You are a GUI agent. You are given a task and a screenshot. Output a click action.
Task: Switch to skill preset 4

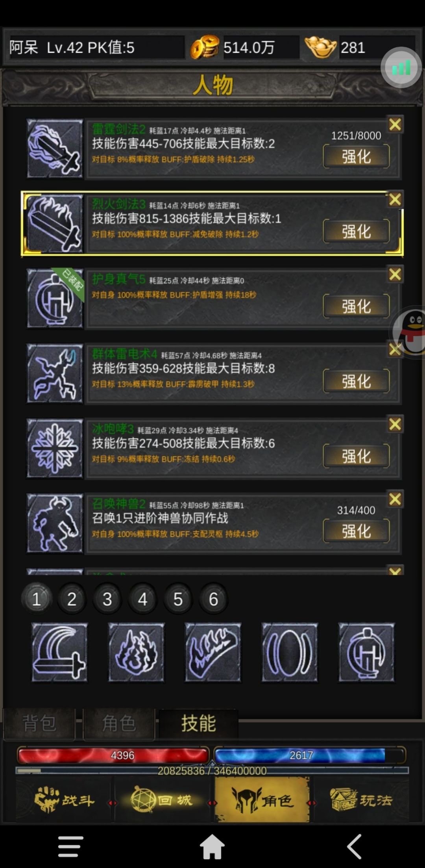click(x=142, y=599)
